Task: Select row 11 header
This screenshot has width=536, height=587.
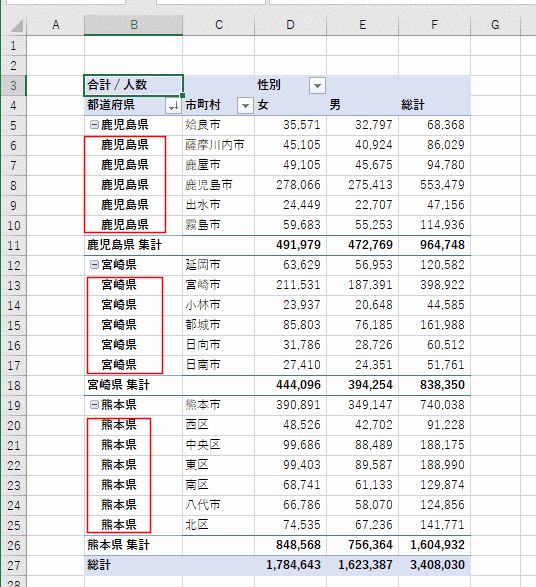Action: click(13, 246)
